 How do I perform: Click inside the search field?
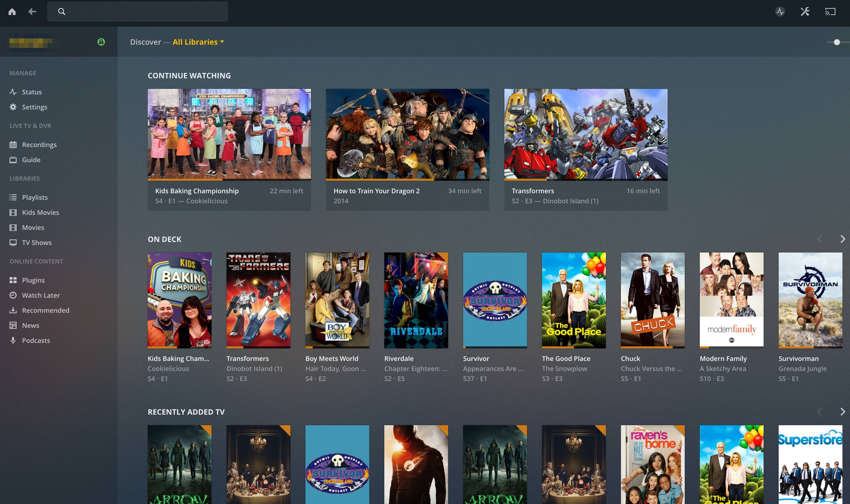[x=143, y=12]
